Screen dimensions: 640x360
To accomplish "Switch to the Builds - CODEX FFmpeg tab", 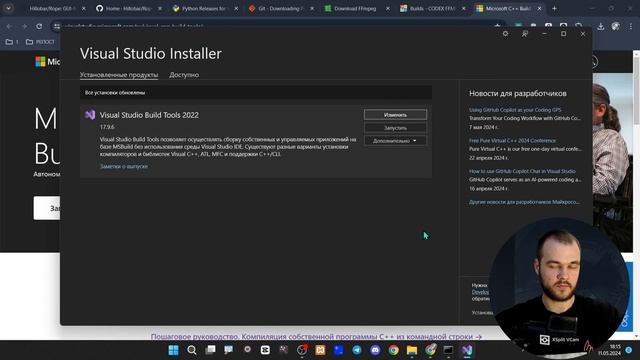I will click(x=432, y=8).
